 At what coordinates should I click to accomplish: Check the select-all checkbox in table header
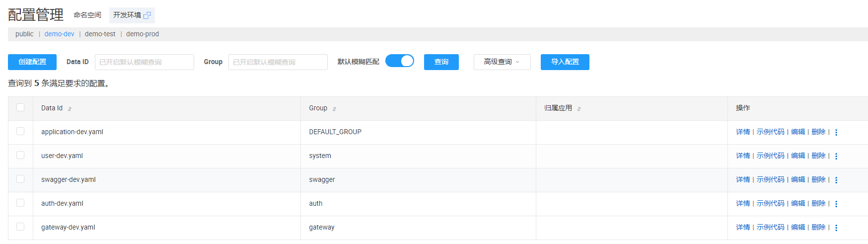20,107
